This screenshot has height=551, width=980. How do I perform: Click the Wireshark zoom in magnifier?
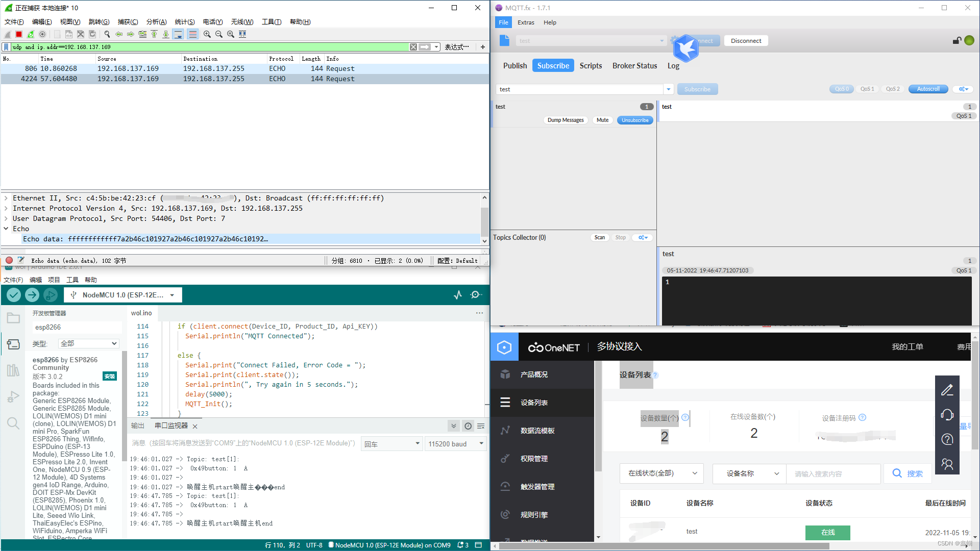207,34
